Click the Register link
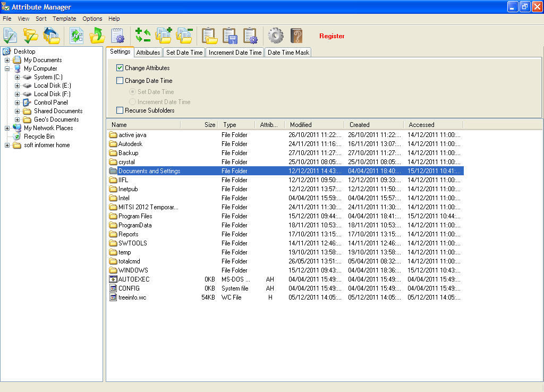This screenshot has height=392, width=544. click(x=332, y=36)
